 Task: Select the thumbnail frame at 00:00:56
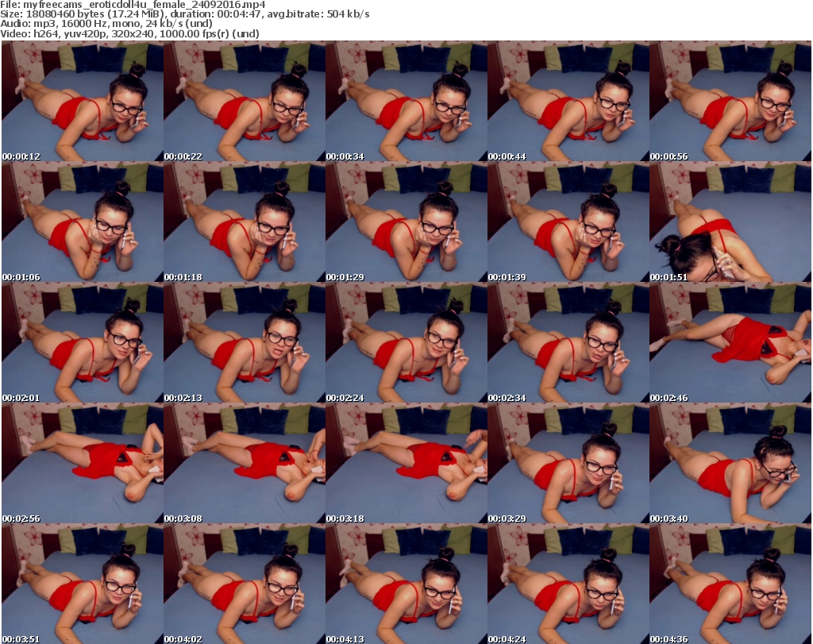(x=730, y=101)
